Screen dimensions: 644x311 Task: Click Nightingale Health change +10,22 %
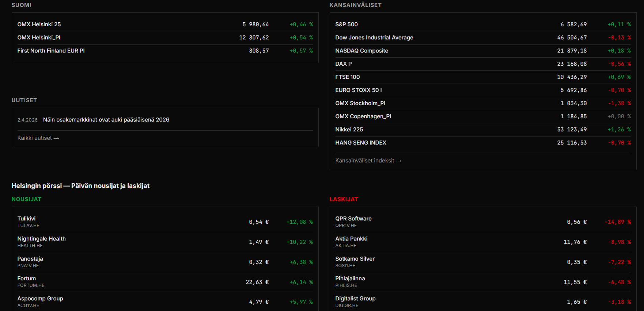pyautogui.click(x=300, y=242)
